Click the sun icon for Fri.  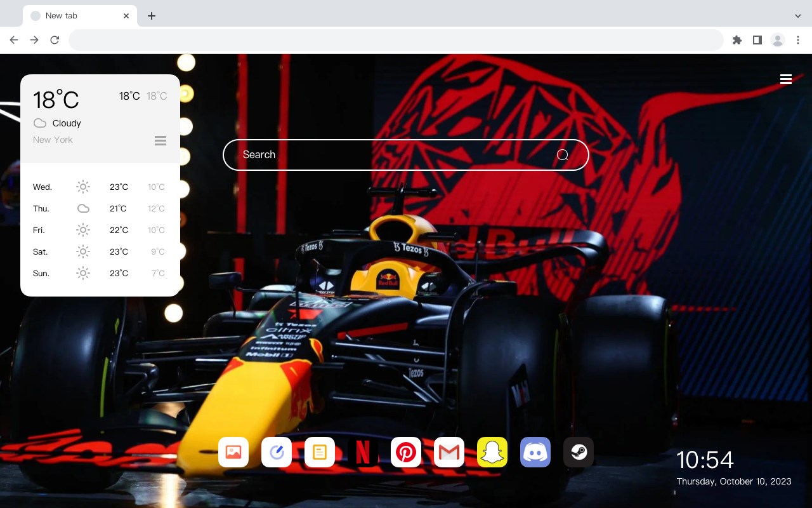click(83, 230)
